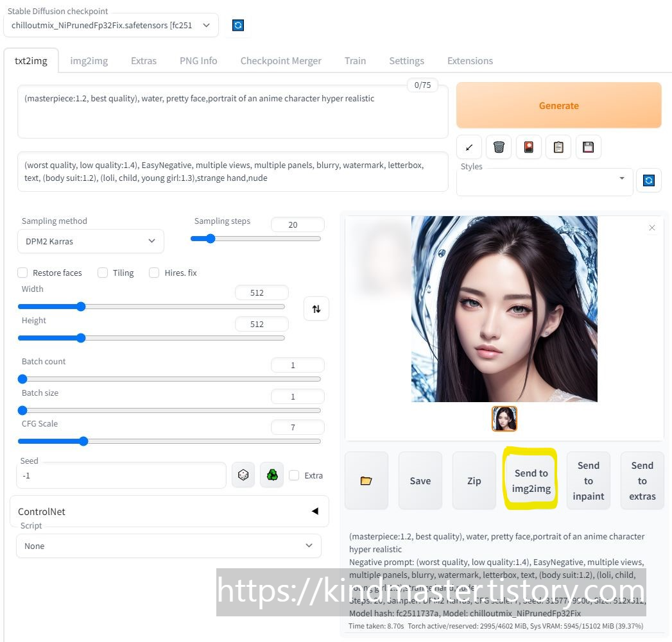Swap width and height values
This screenshot has width=672, height=642.
pos(316,308)
